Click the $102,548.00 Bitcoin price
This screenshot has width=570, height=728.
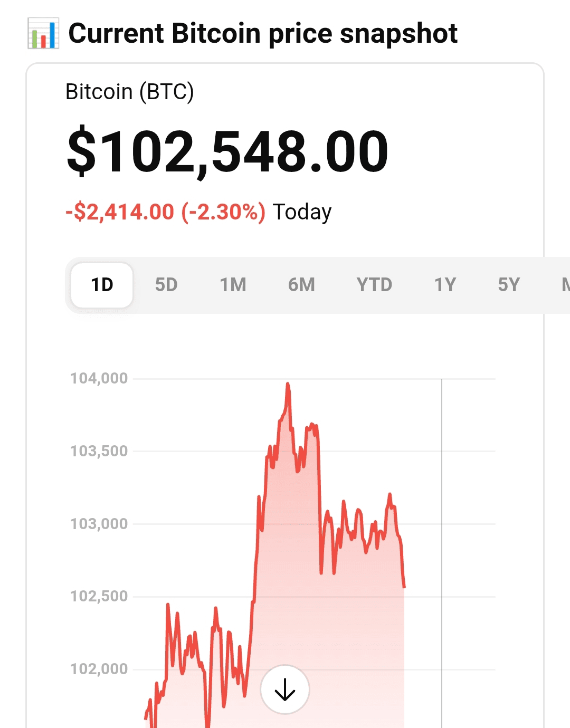pos(227,152)
